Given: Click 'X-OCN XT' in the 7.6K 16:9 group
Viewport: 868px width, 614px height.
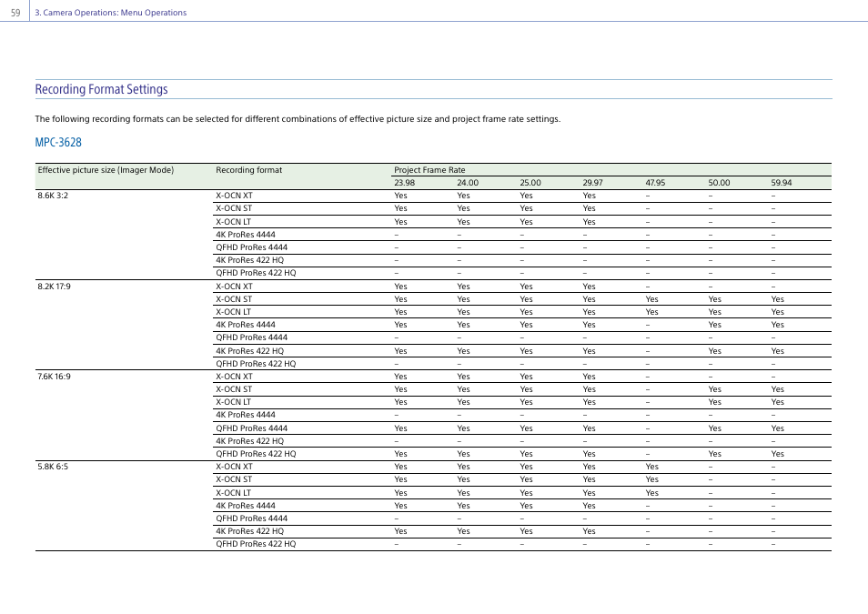Looking at the screenshot, I should coord(234,377).
